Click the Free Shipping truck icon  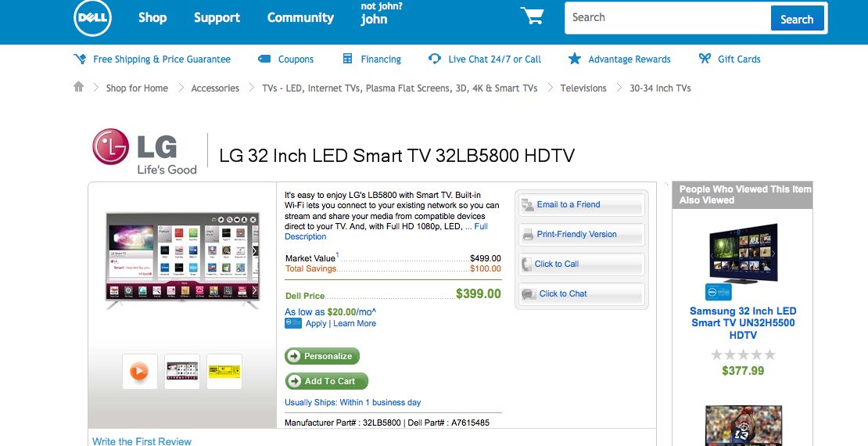tap(80, 59)
